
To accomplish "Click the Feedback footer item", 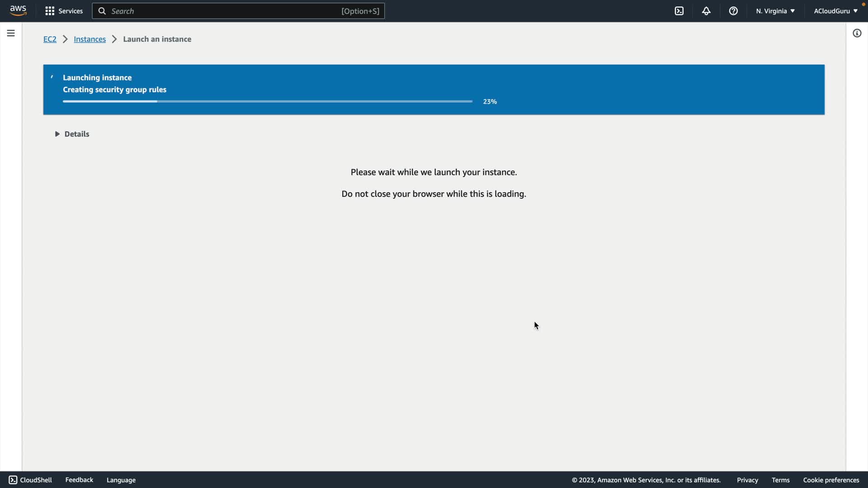I will coord(79,480).
